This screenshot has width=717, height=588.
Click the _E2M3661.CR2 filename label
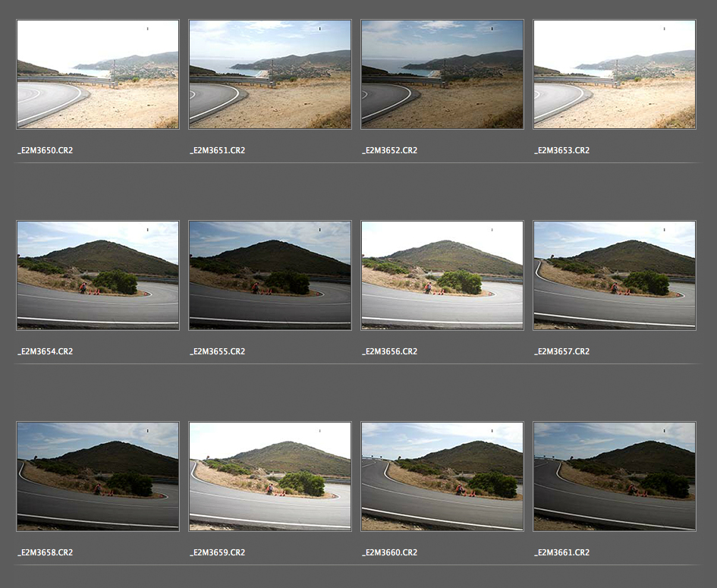click(561, 553)
